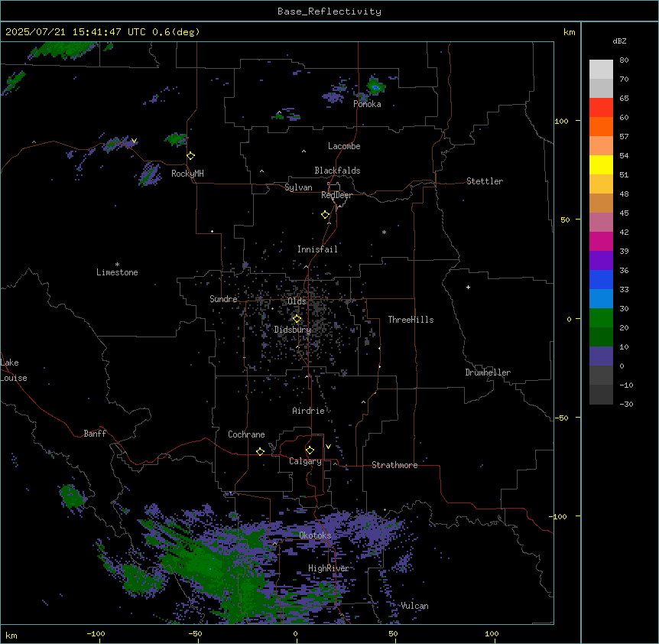Click the yellow v marker in the northwest
The height and width of the screenshot is (644, 659).
coord(134,141)
